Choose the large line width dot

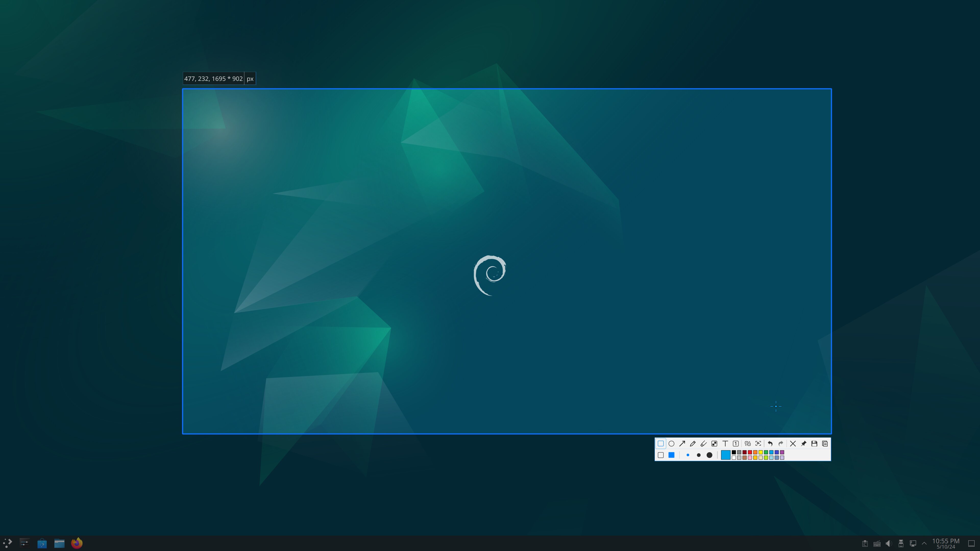[x=709, y=455]
